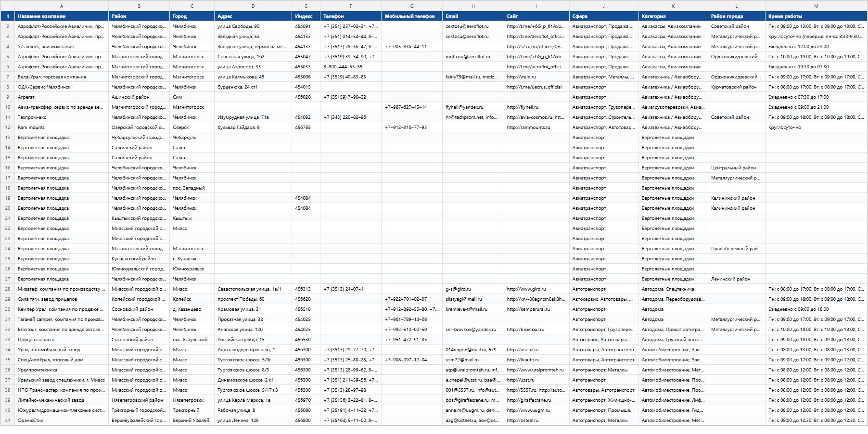Click email 'flyheli@yandex.ru'

473,107
